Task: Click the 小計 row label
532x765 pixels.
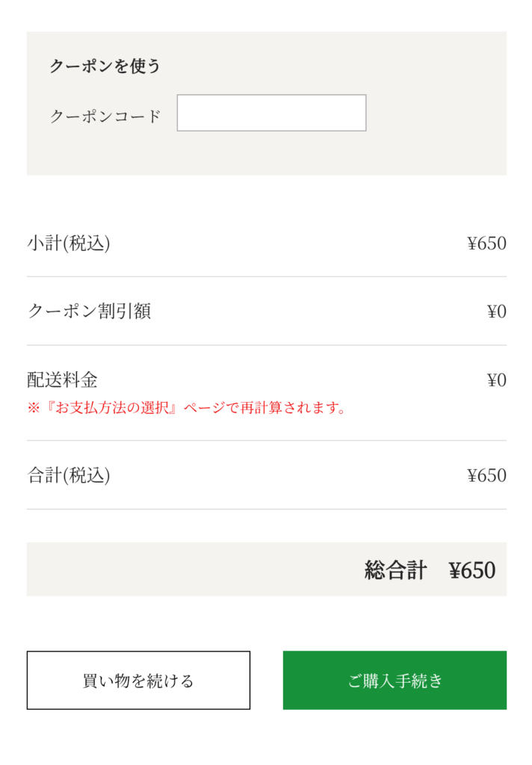Action: tap(45, 244)
